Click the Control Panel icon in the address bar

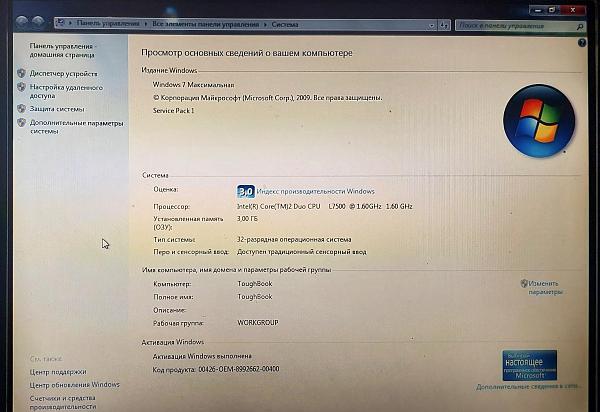(60, 23)
